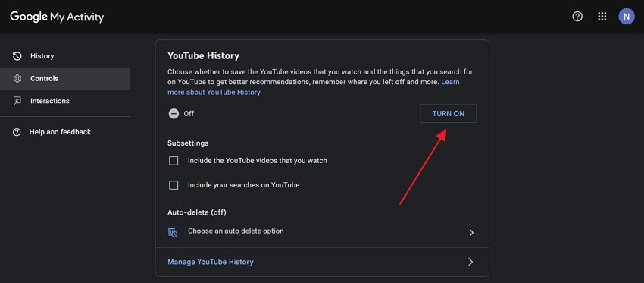Click the Interactions comment icon in sidebar
The height and width of the screenshot is (283, 644).
[x=17, y=101]
